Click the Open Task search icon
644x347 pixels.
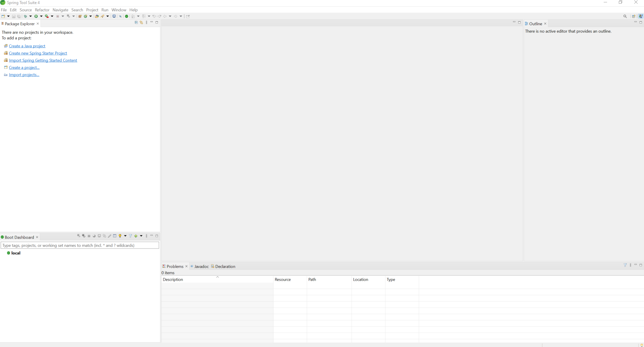coord(102,16)
